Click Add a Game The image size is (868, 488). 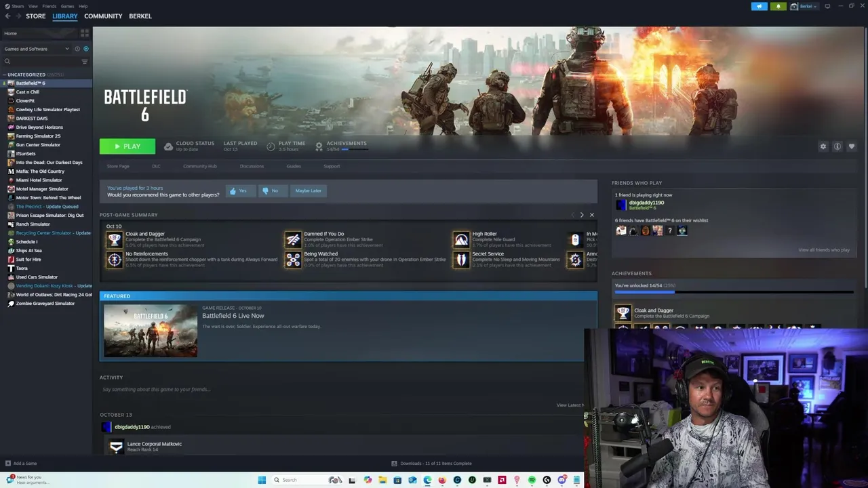[21, 464]
